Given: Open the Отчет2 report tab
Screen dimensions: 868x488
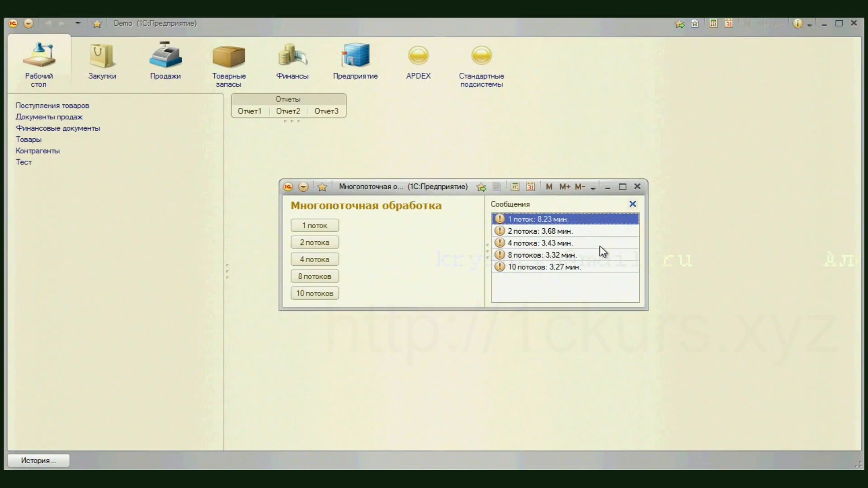Looking at the screenshot, I should pyautogui.click(x=288, y=111).
